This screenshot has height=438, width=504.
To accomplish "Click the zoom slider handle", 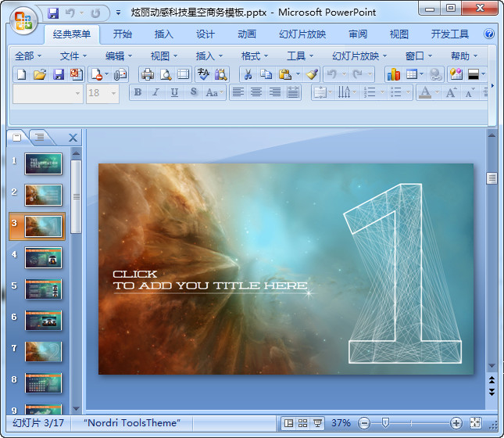I will 385,423.
